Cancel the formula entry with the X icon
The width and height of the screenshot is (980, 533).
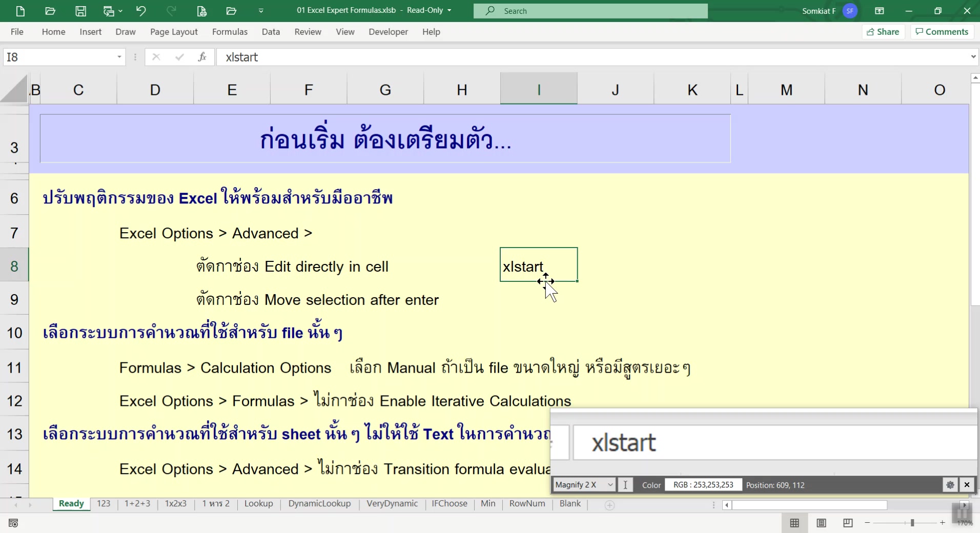[156, 57]
